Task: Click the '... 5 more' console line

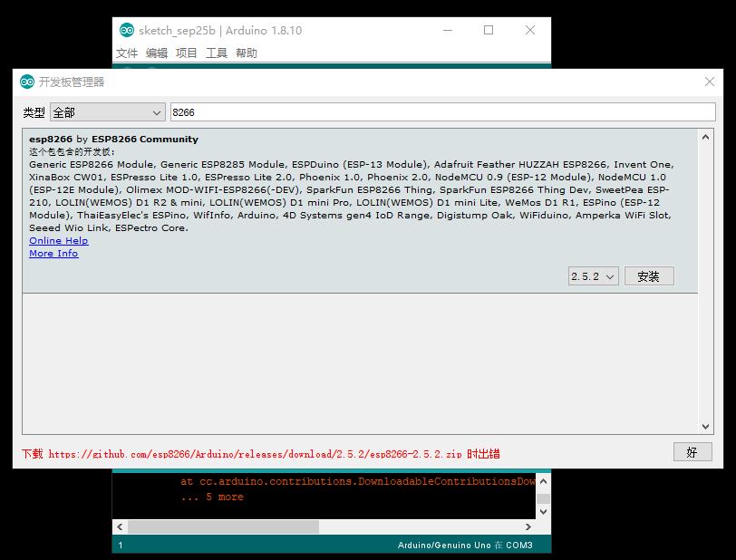Action: pos(212,497)
